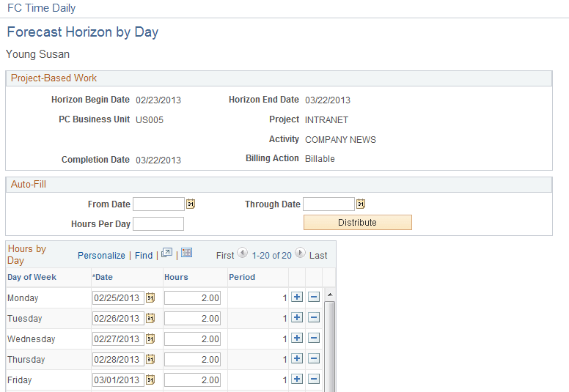Open Find link in Hours by Day
569x392 pixels.
[x=144, y=255]
